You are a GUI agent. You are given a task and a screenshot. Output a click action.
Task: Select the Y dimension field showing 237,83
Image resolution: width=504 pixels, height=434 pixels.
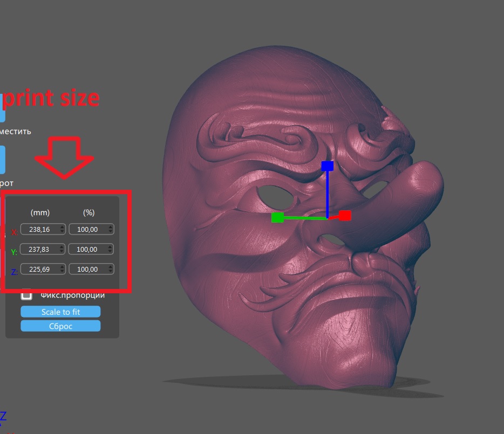click(x=40, y=249)
